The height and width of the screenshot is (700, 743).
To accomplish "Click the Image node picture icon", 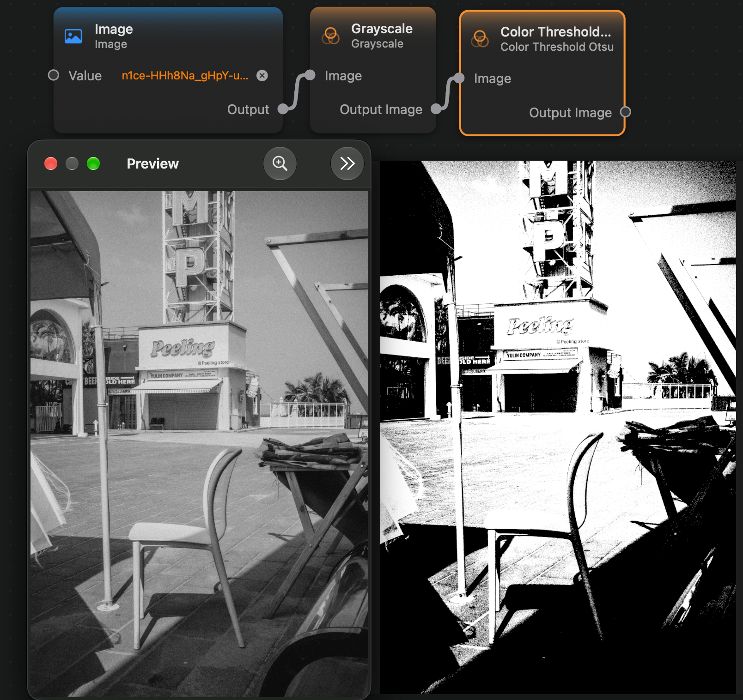I will pyautogui.click(x=73, y=36).
